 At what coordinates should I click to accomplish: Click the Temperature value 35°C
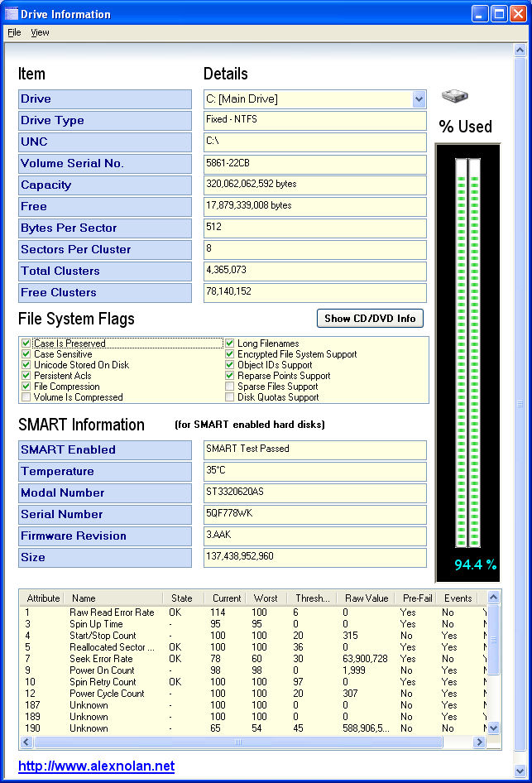pyautogui.click(x=315, y=471)
